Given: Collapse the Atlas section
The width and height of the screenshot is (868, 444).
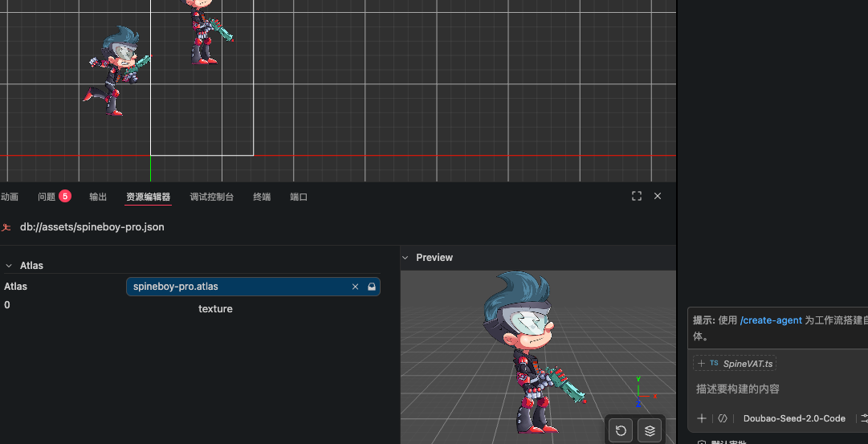Looking at the screenshot, I should (x=9, y=266).
